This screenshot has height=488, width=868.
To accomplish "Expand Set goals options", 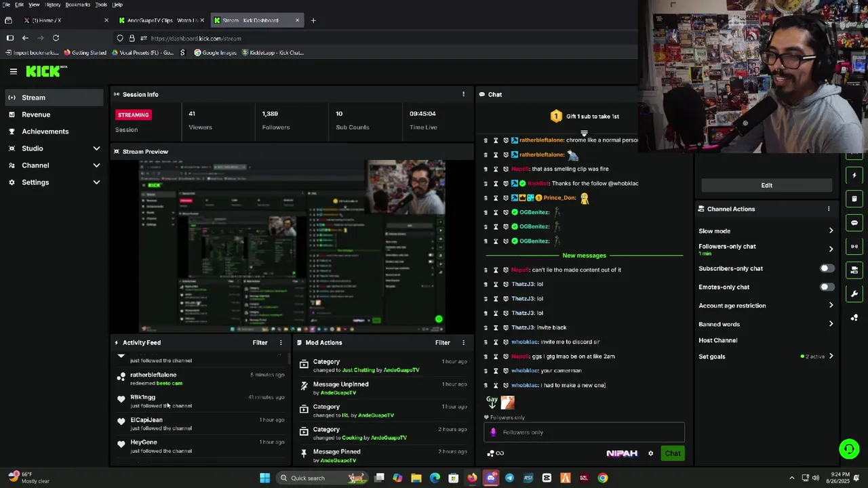I will pos(766,357).
